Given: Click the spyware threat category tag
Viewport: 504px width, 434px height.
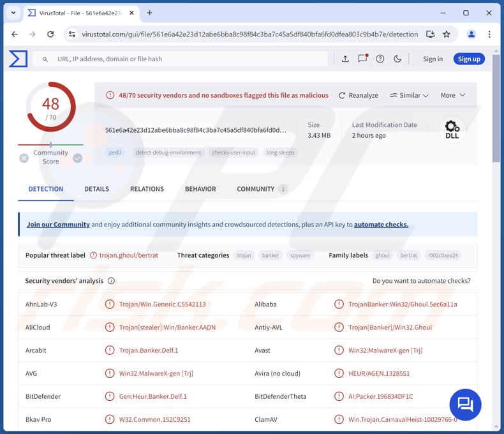Looking at the screenshot, I should click(x=300, y=255).
